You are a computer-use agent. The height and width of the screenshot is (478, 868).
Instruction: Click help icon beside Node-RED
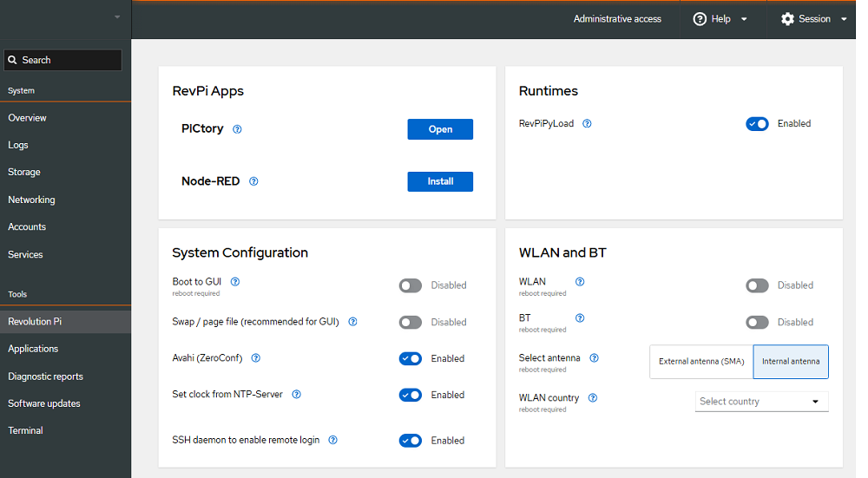coord(253,181)
